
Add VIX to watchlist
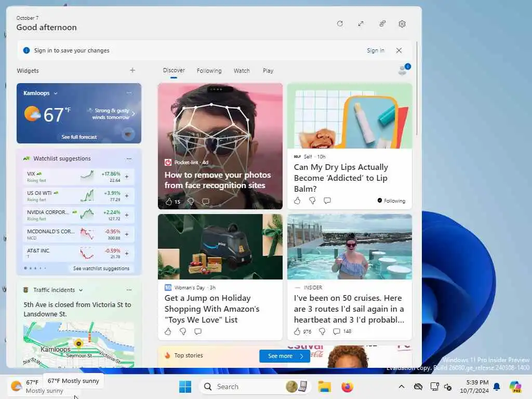[127, 177]
